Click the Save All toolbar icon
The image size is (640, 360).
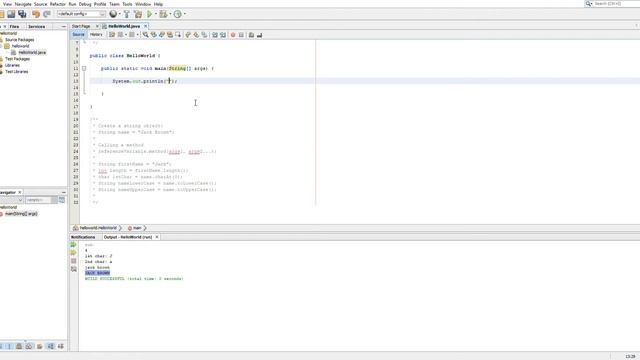point(22,14)
